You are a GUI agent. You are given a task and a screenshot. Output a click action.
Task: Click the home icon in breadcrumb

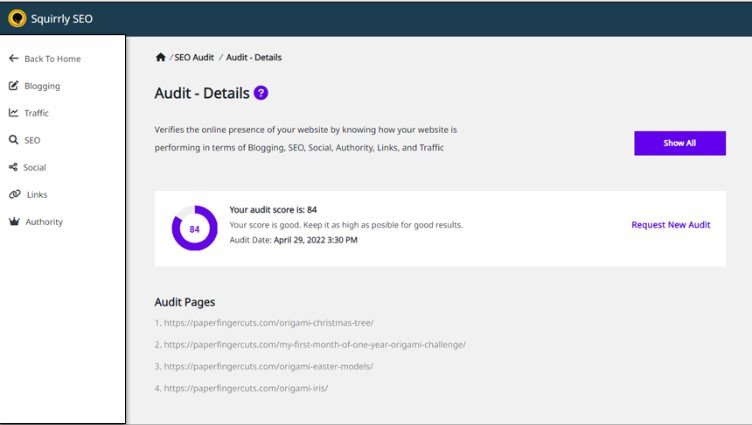click(x=161, y=57)
